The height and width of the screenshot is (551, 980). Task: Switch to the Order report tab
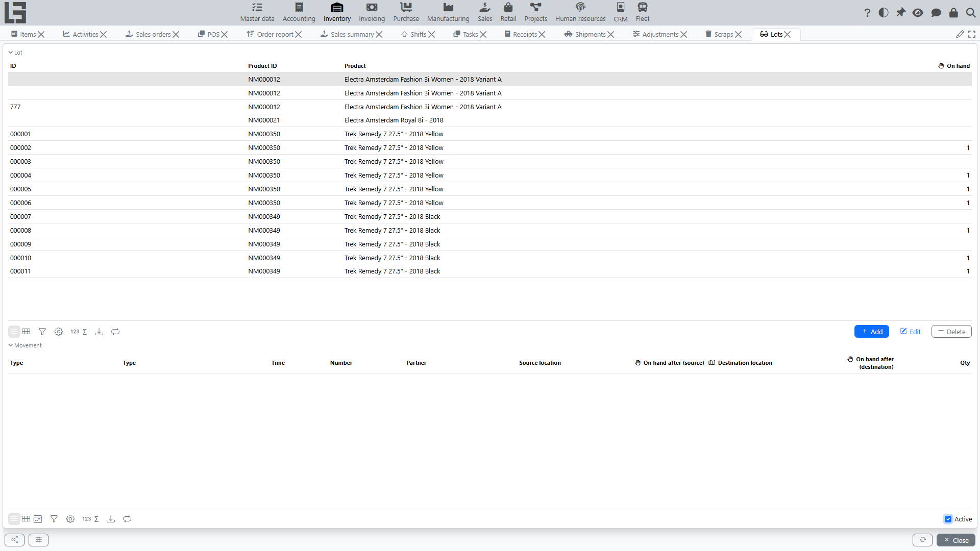point(270,34)
